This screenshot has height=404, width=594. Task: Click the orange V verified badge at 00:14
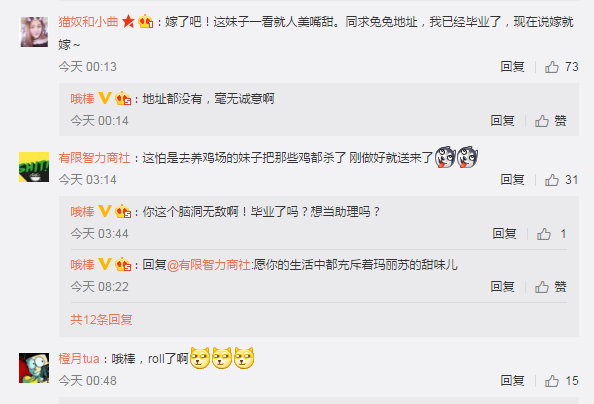pos(105,98)
